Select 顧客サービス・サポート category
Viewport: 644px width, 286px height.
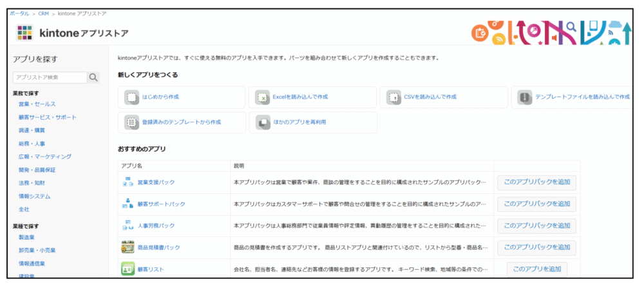click(48, 117)
